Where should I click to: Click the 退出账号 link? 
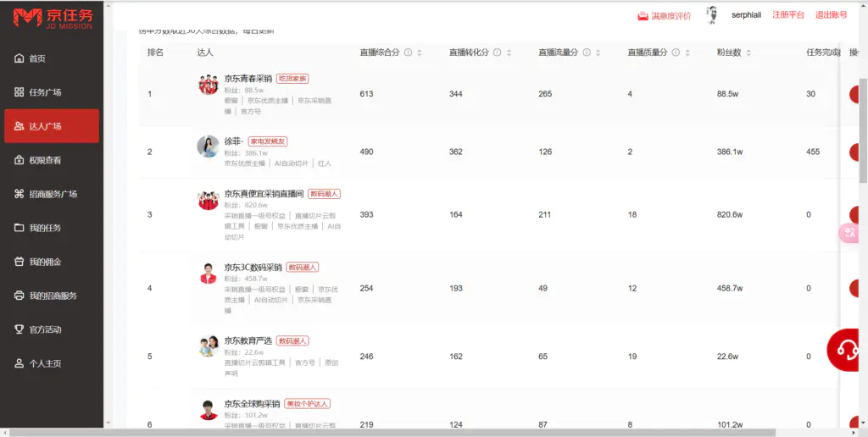[x=831, y=15]
